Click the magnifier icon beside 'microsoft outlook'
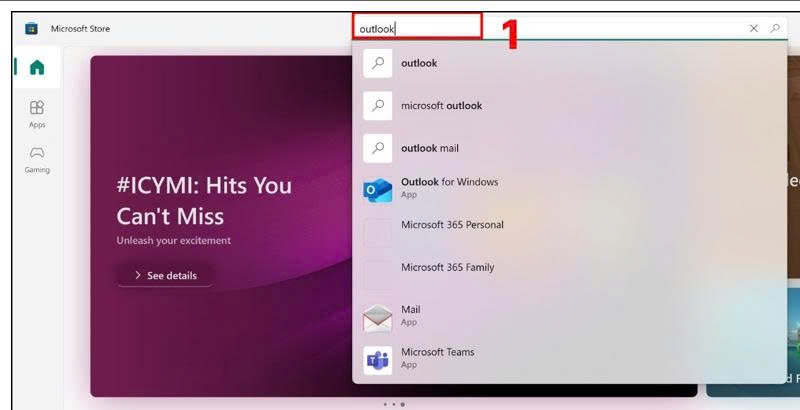 click(378, 106)
